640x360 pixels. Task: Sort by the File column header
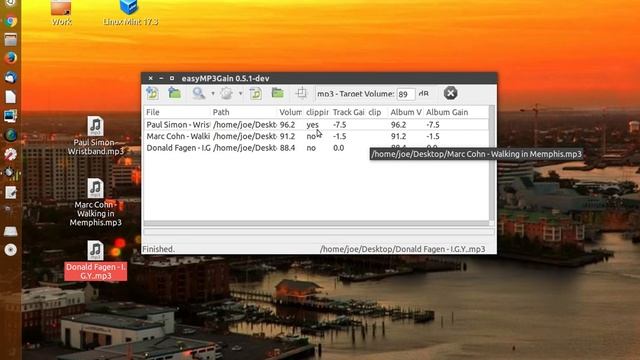coord(177,112)
